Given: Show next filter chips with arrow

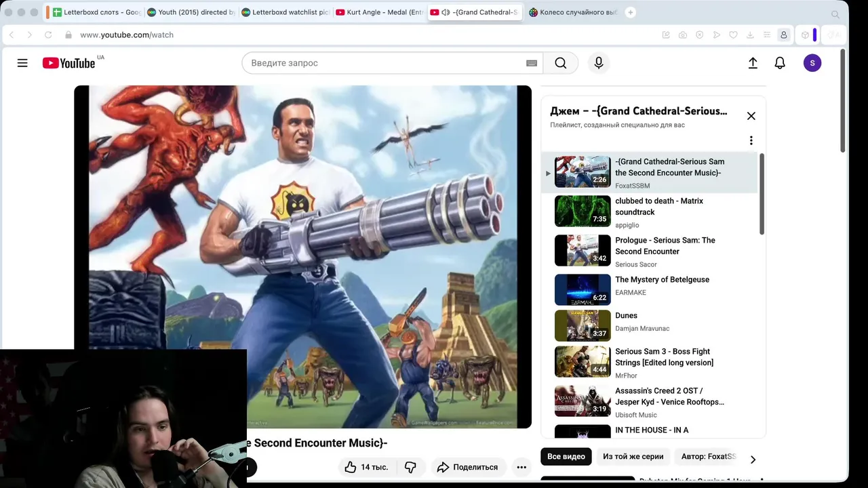Looking at the screenshot, I should [753, 459].
